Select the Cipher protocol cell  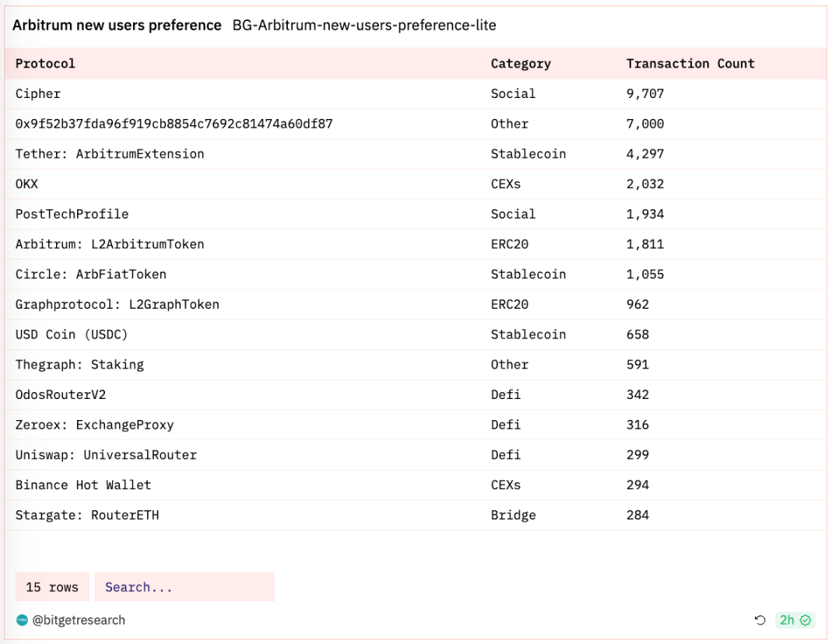38,94
